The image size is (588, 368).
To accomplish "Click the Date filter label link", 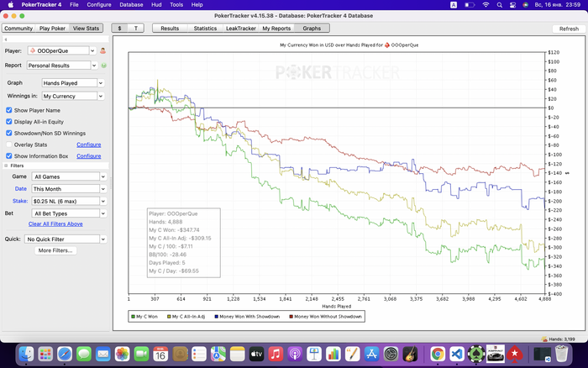I will pyautogui.click(x=21, y=189).
